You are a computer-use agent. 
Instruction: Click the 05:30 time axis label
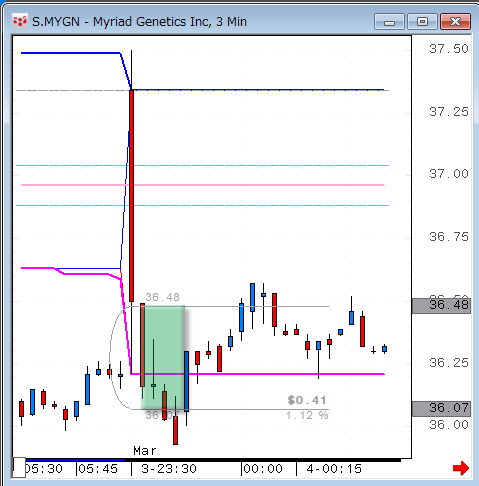pos(44,469)
